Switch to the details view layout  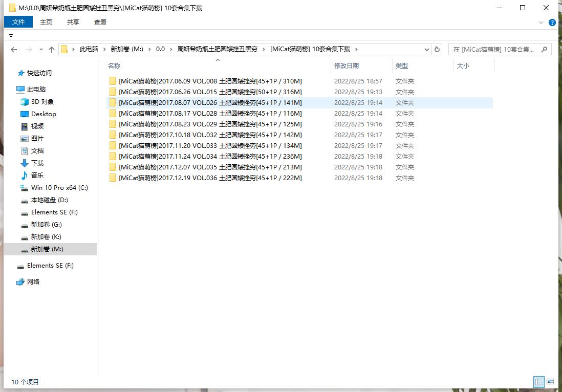(x=539, y=382)
